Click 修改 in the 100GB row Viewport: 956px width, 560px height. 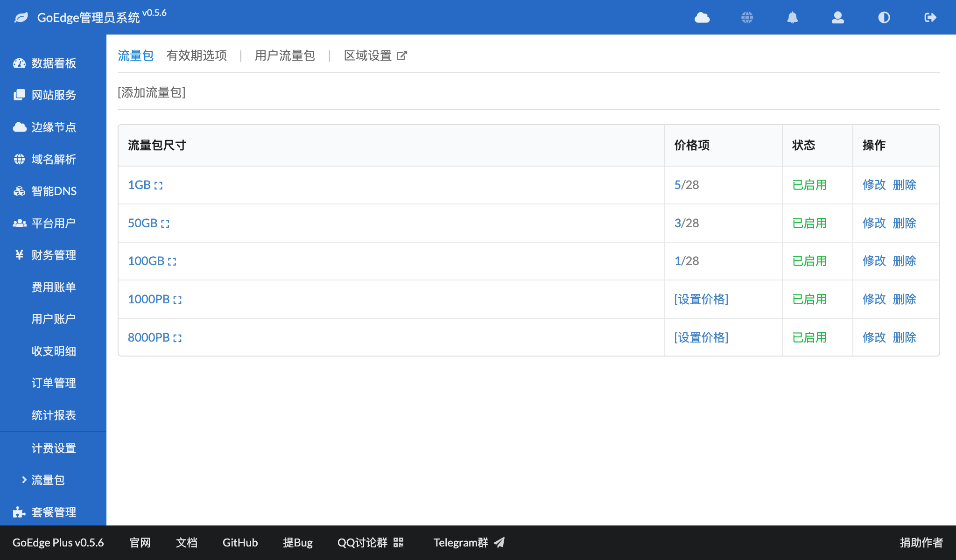874,261
